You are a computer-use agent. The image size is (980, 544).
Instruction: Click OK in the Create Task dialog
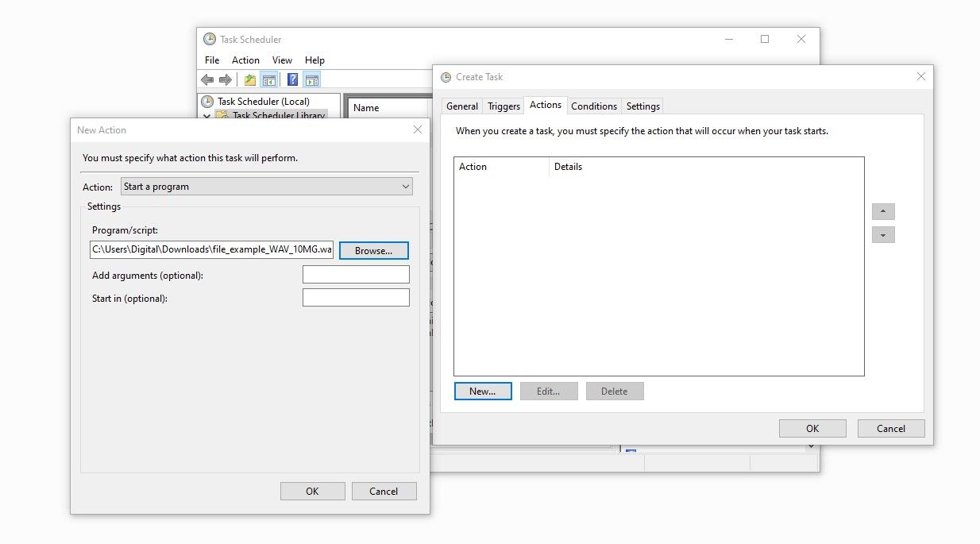(812, 429)
